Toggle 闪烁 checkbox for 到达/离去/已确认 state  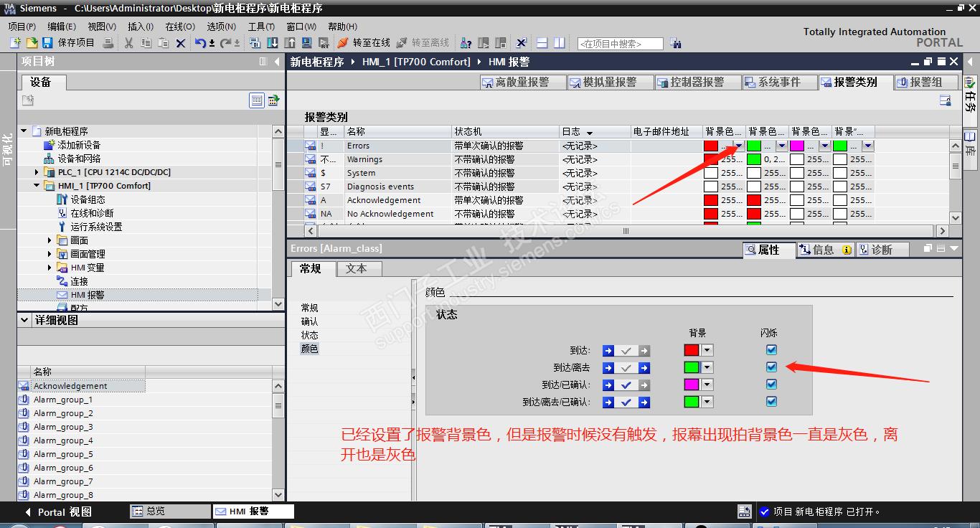coord(771,402)
